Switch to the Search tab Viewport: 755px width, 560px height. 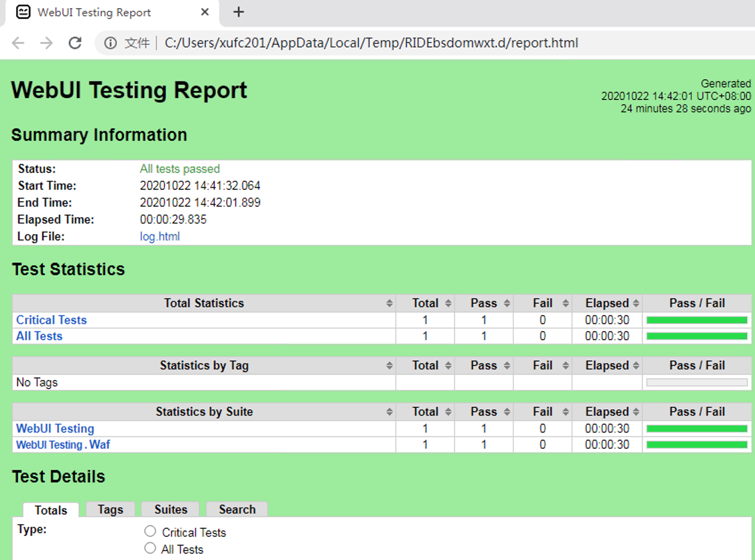tap(237, 509)
